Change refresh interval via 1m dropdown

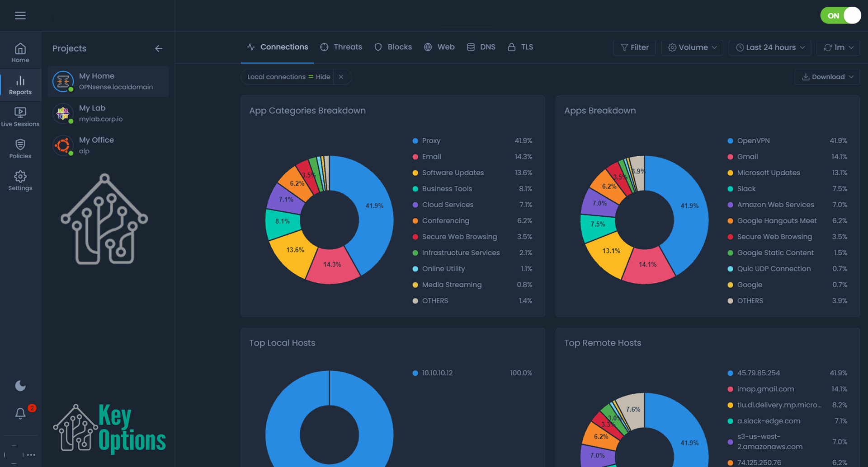click(x=838, y=47)
